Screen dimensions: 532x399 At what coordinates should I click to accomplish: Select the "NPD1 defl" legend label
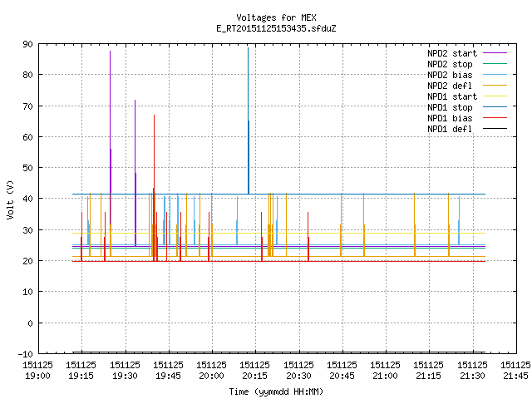(450, 130)
